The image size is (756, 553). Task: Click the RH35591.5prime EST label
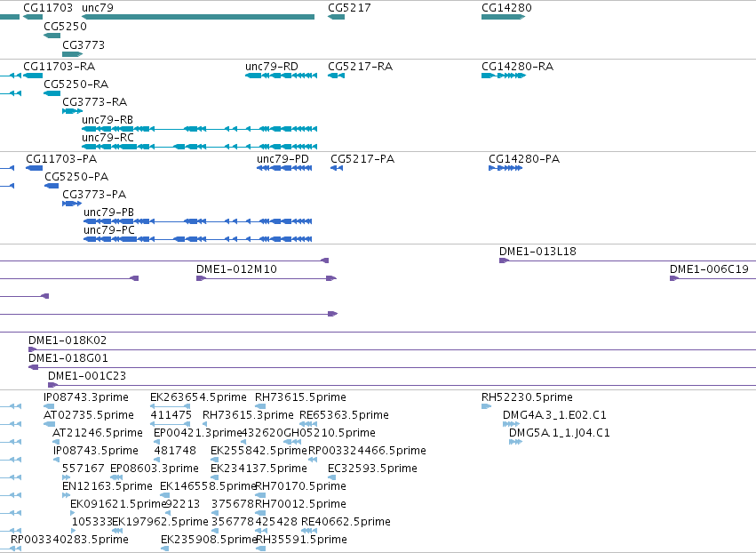301,540
